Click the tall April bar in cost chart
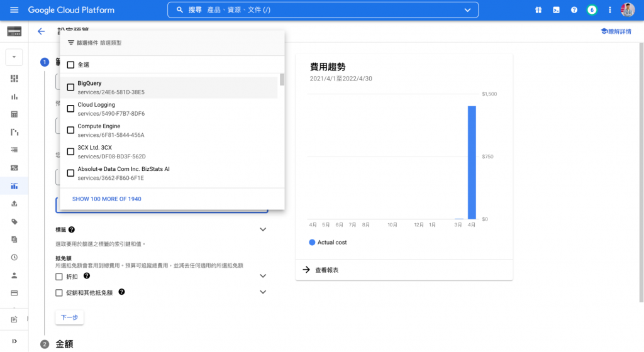 point(472,162)
